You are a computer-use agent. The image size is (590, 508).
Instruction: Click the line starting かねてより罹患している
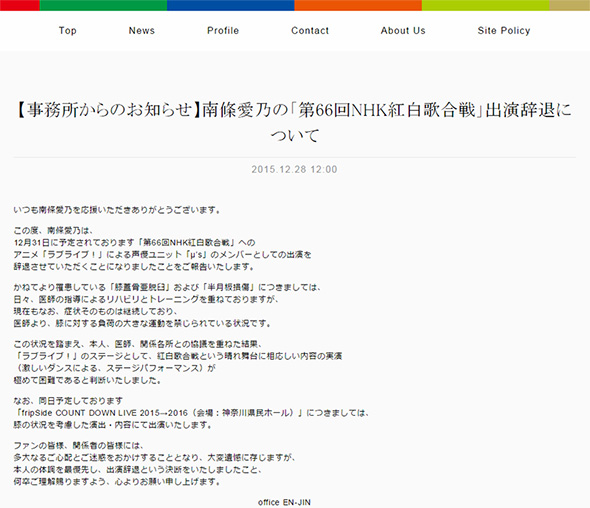tap(167, 287)
